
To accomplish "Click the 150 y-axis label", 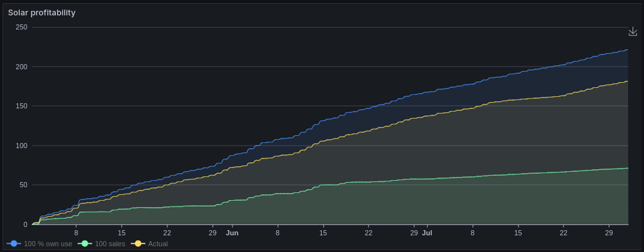I will pyautogui.click(x=22, y=106).
